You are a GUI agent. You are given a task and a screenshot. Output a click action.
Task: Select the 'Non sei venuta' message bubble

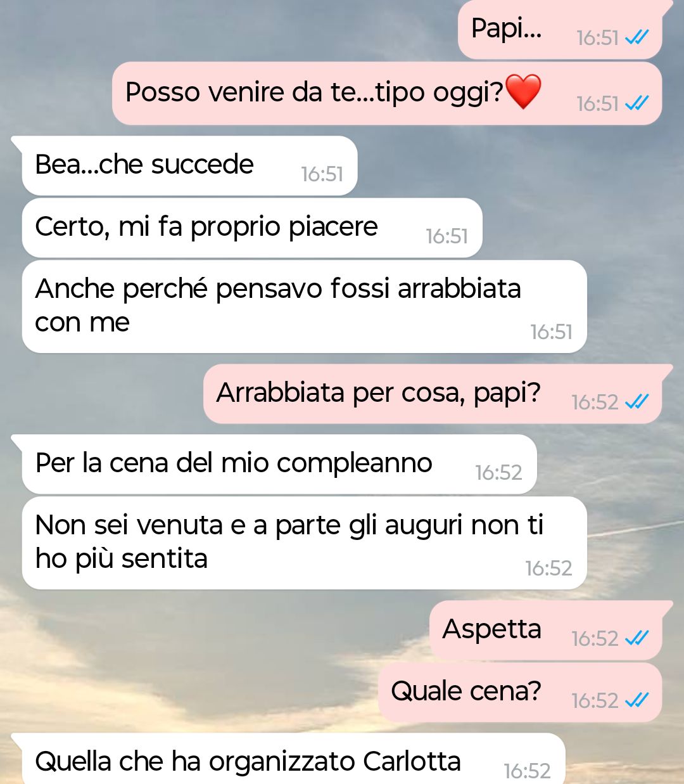(x=304, y=543)
